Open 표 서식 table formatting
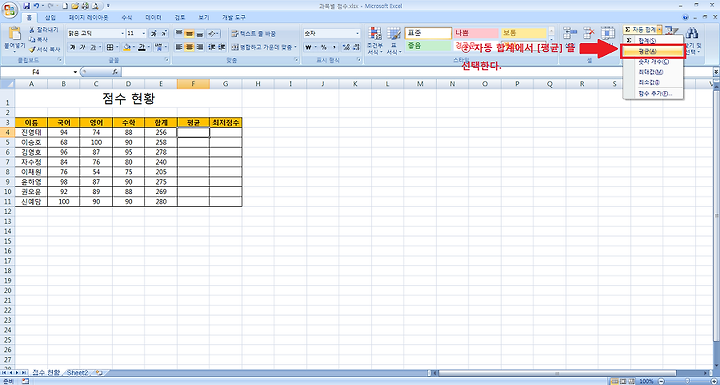Viewport: 720px width, 385px height. (x=394, y=40)
